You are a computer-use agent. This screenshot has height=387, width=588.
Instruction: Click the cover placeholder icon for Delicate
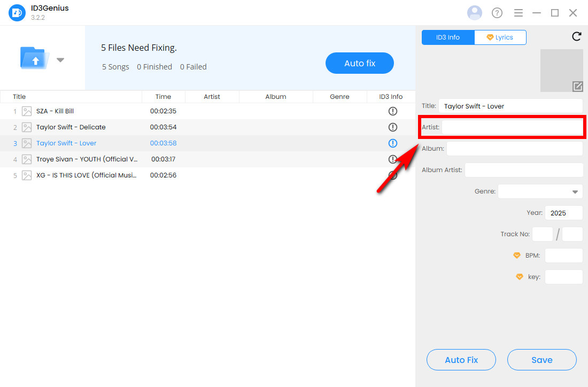pos(27,127)
